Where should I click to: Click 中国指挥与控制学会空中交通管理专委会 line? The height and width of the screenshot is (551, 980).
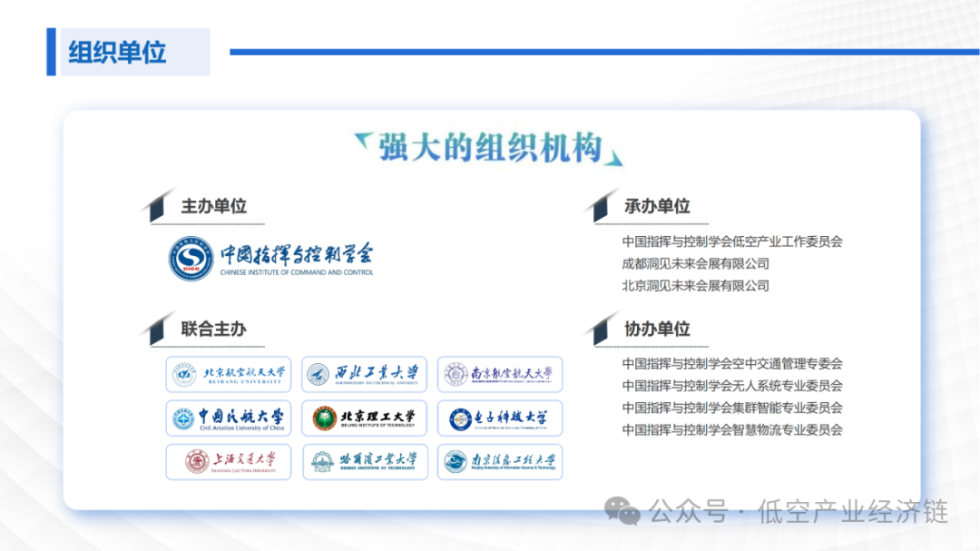732,363
